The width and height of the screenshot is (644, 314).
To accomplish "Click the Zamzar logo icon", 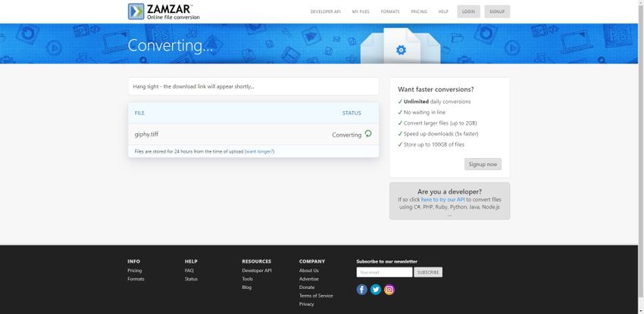I will tap(136, 11).
